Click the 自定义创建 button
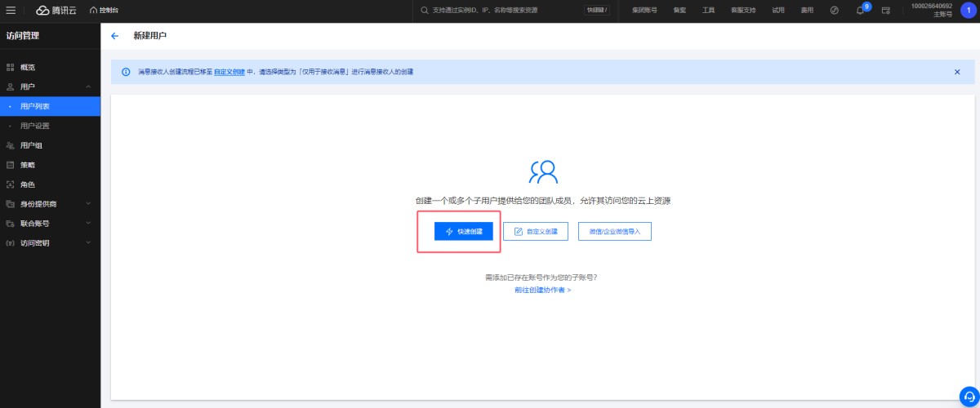 click(536, 232)
